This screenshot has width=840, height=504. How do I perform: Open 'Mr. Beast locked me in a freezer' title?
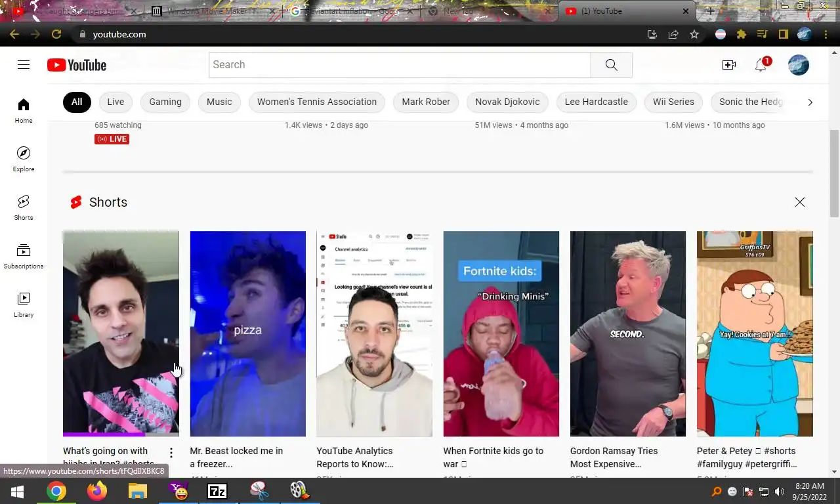coord(236,457)
